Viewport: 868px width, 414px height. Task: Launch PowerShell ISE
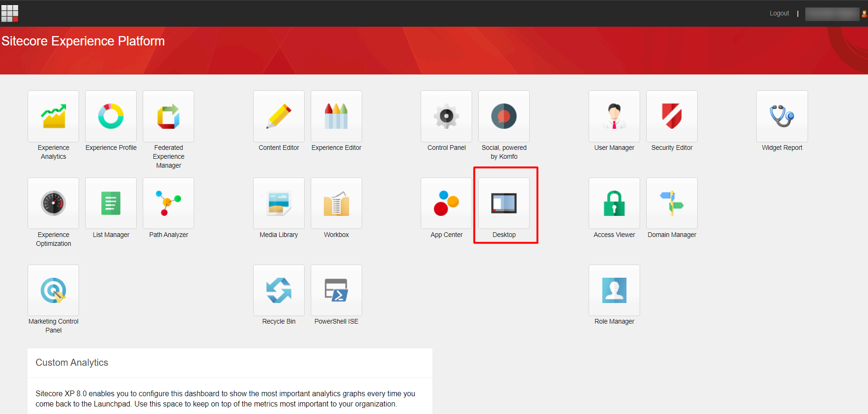(x=336, y=290)
